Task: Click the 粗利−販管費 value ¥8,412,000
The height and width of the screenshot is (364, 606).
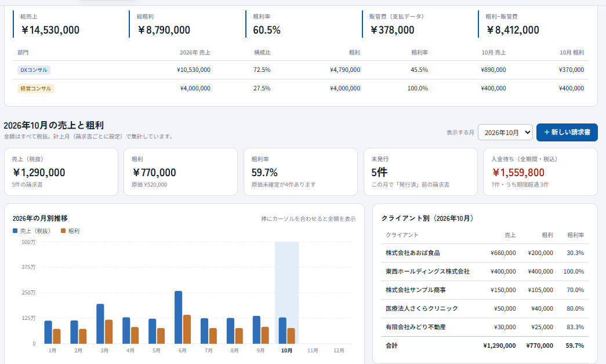Action: [513, 30]
